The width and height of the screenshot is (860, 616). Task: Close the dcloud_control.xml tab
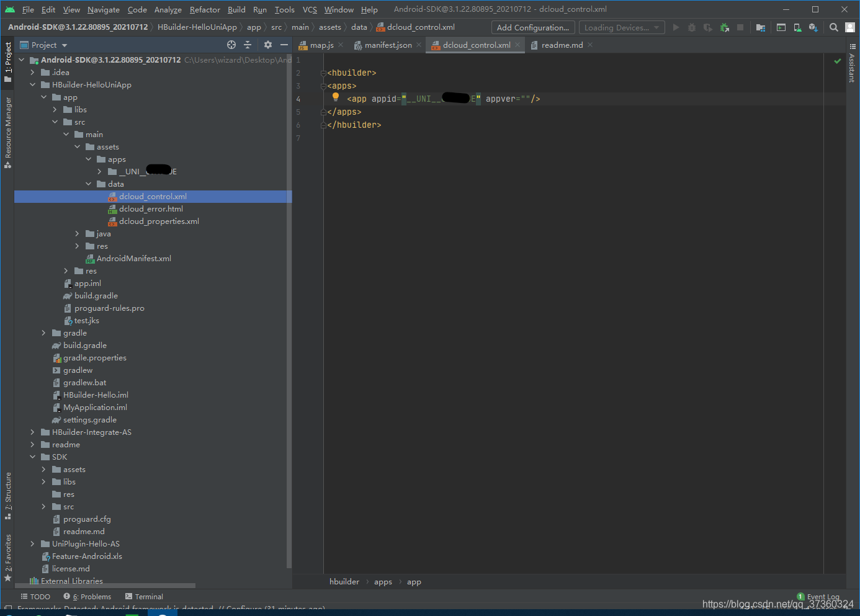pos(517,45)
